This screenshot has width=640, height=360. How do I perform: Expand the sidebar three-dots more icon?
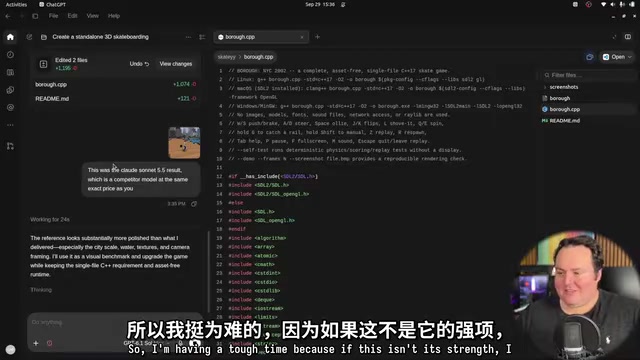click(x=10, y=125)
